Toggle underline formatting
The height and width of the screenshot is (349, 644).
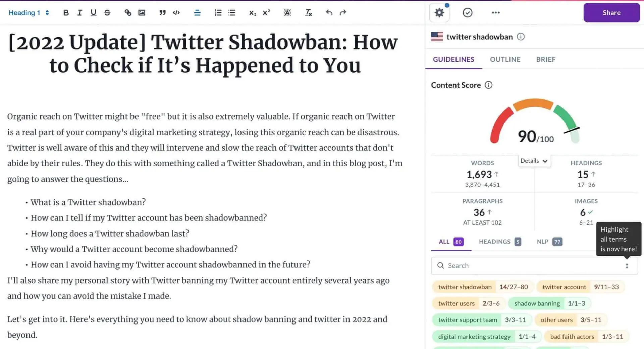point(93,13)
